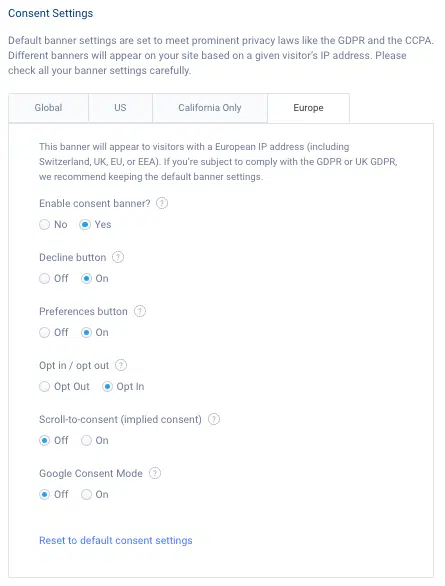Open Google Consent Mode help icon
445x586 pixels.
click(x=155, y=473)
